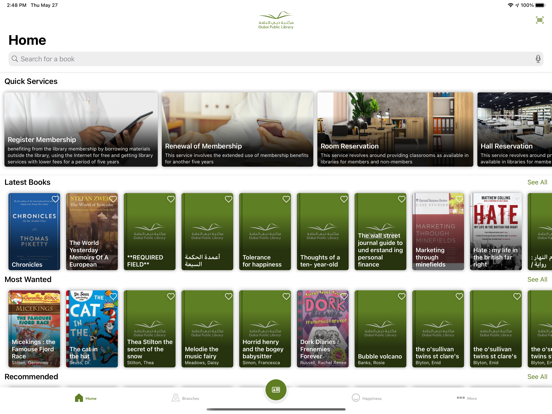Open The cat in the hat cover
The width and height of the screenshot is (552, 414).
(x=92, y=328)
